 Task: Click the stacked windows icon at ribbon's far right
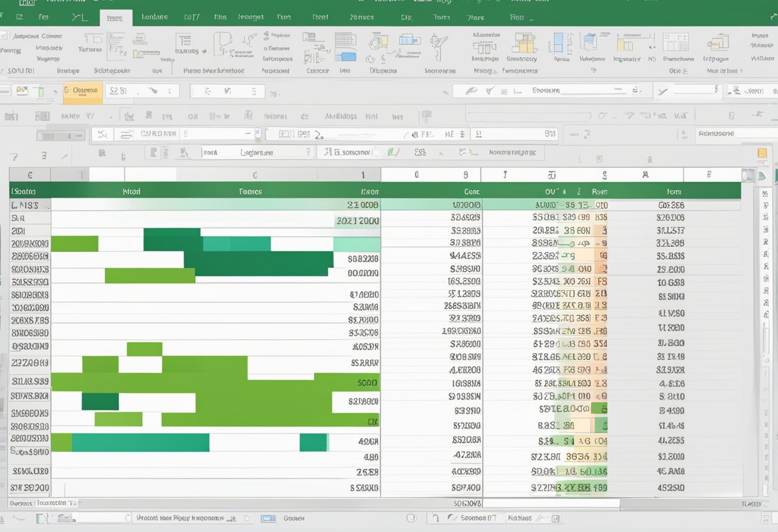(718, 43)
